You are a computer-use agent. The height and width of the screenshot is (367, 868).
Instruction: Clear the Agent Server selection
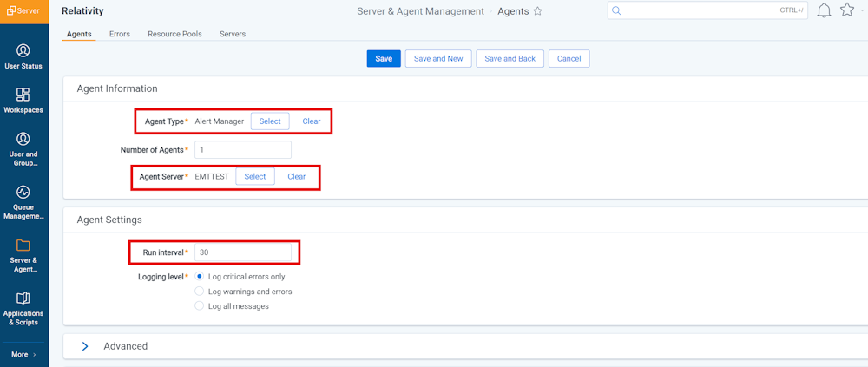pos(296,176)
